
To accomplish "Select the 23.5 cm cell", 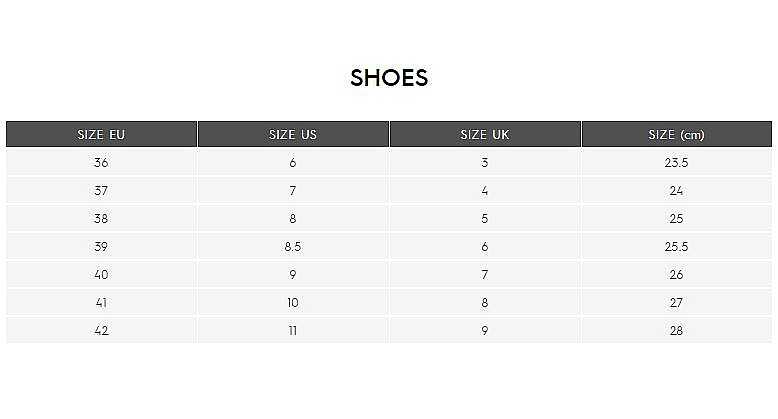I will tap(677, 162).
